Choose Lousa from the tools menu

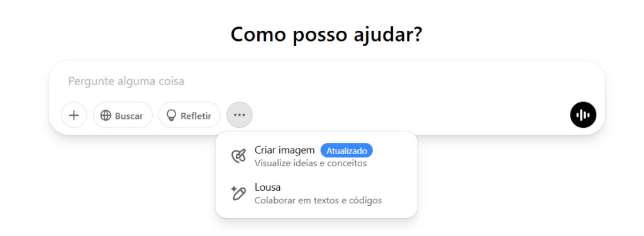point(316,194)
